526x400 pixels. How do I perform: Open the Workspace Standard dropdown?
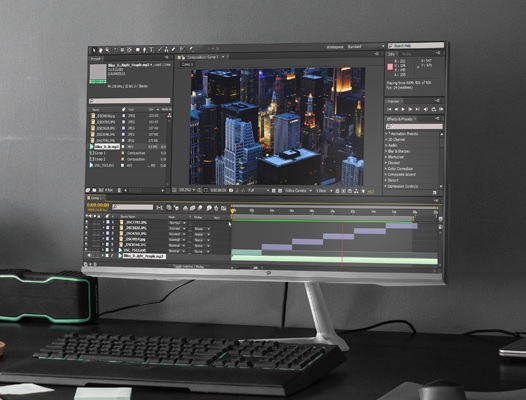(x=366, y=46)
